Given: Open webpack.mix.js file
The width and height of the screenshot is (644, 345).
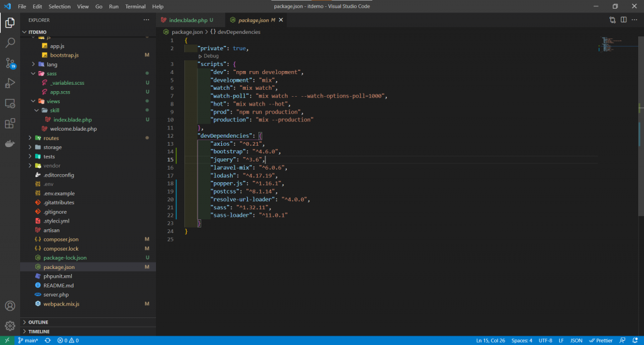Looking at the screenshot, I should pyautogui.click(x=88, y=304).
